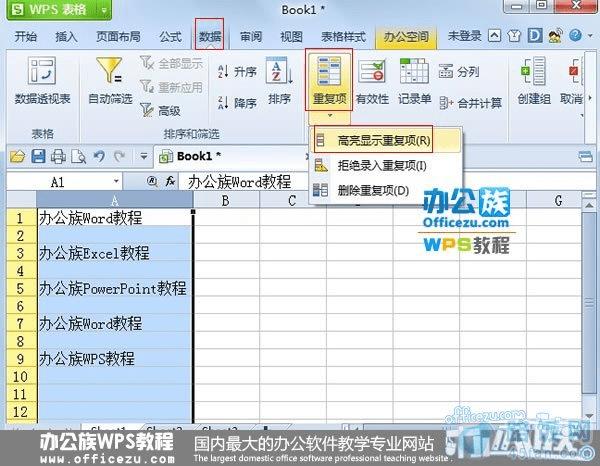This screenshot has width=600, height=466.
Task: Click the skin shirt icon
Action: pyautogui.click(x=514, y=36)
